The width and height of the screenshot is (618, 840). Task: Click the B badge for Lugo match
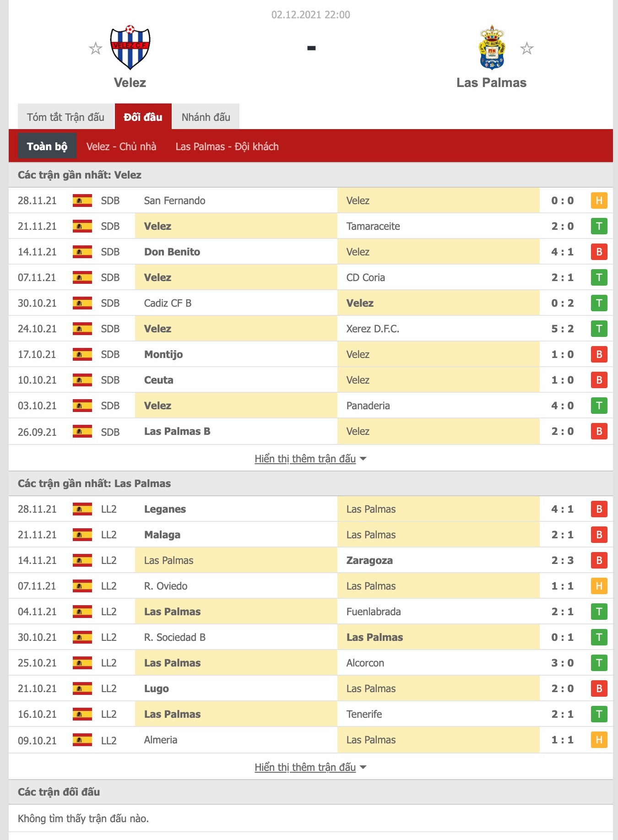pyautogui.click(x=599, y=688)
